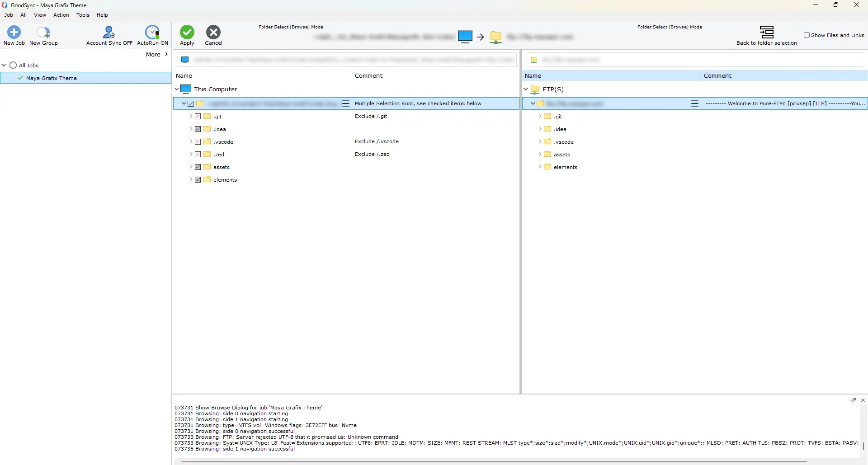Click the FTP(S) folder icon in tree
868x465 pixels.
535,89
